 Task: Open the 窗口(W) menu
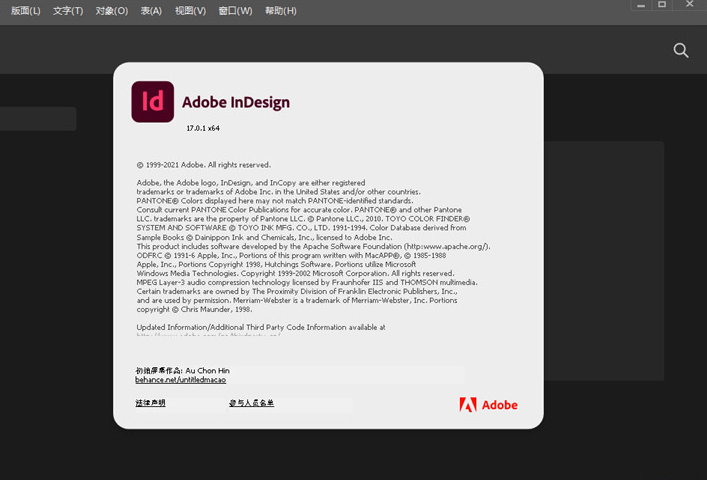point(235,11)
